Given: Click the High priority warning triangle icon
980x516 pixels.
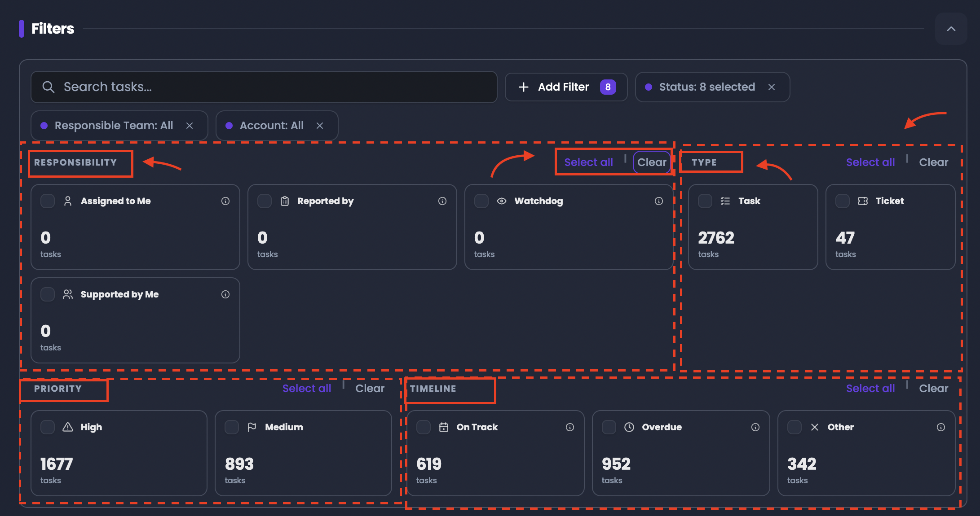Looking at the screenshot, I should [68, 427].
